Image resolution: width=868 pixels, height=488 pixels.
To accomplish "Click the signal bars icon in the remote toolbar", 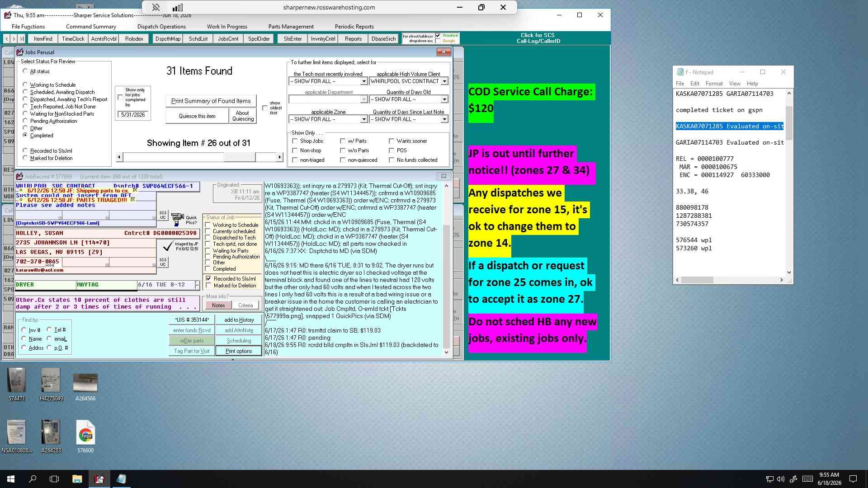I will (x=178, y=7).
